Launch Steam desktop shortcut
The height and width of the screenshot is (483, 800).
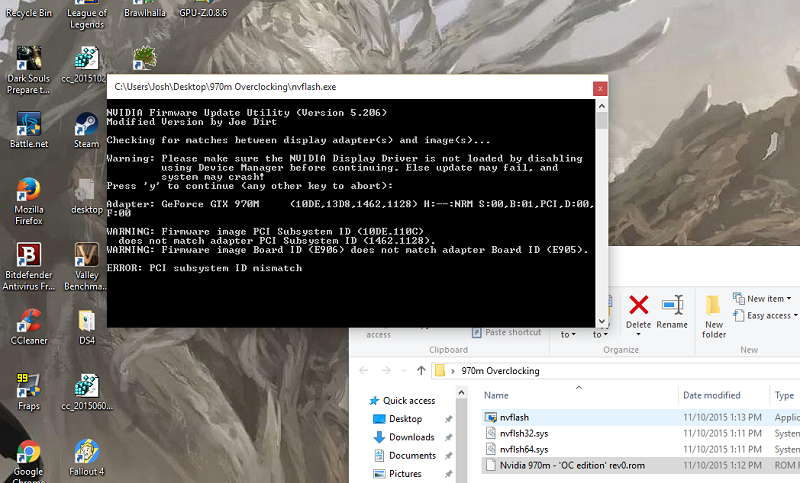pos(86,130)
